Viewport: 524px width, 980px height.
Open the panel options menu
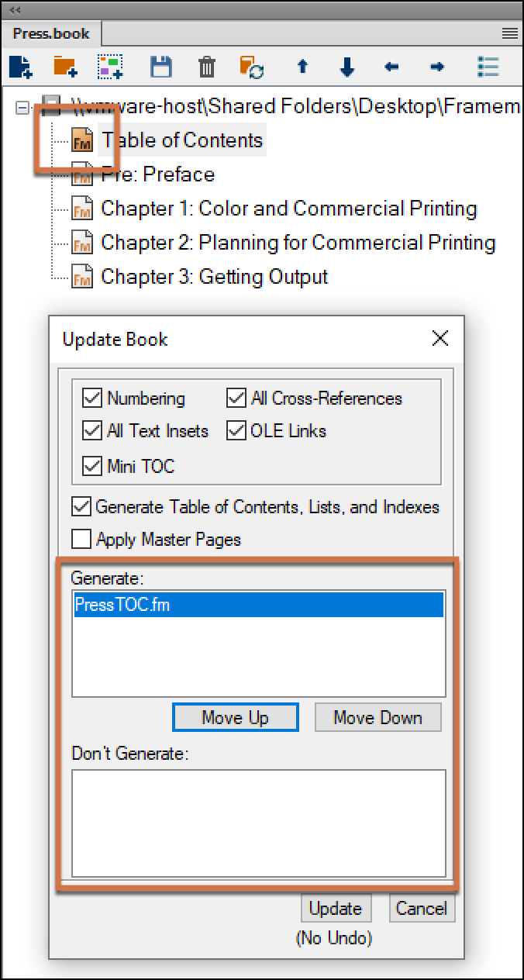[x=509, y=33]
